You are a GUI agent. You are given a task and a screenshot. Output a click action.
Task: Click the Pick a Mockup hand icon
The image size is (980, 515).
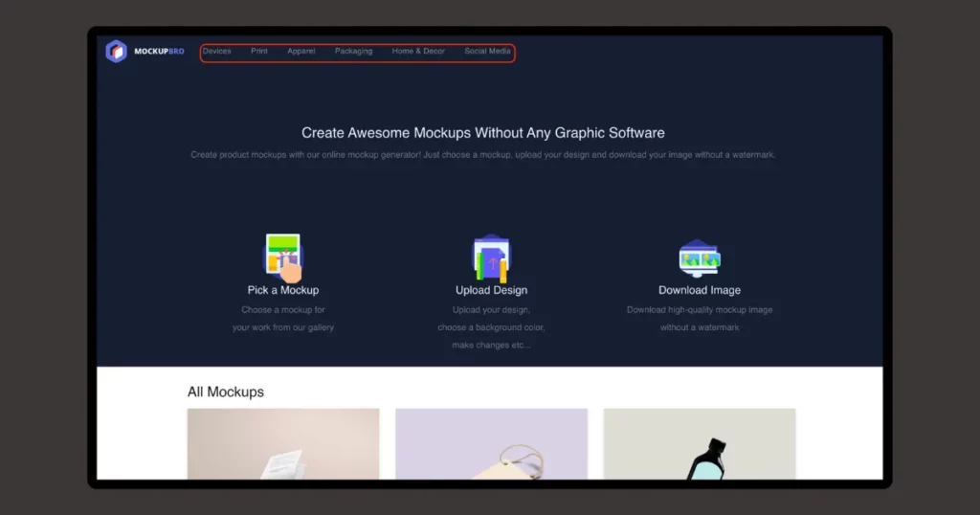point(282,256)
